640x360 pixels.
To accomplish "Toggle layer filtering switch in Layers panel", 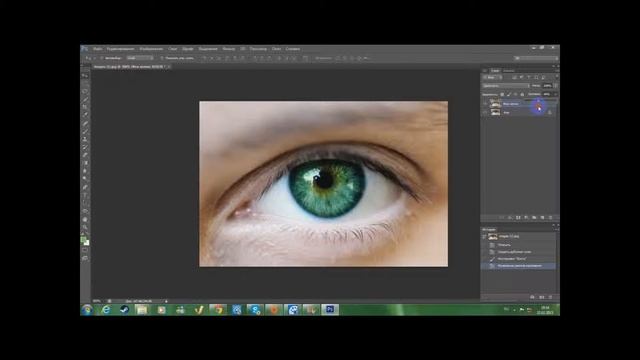I will click(x=557, y=76).
